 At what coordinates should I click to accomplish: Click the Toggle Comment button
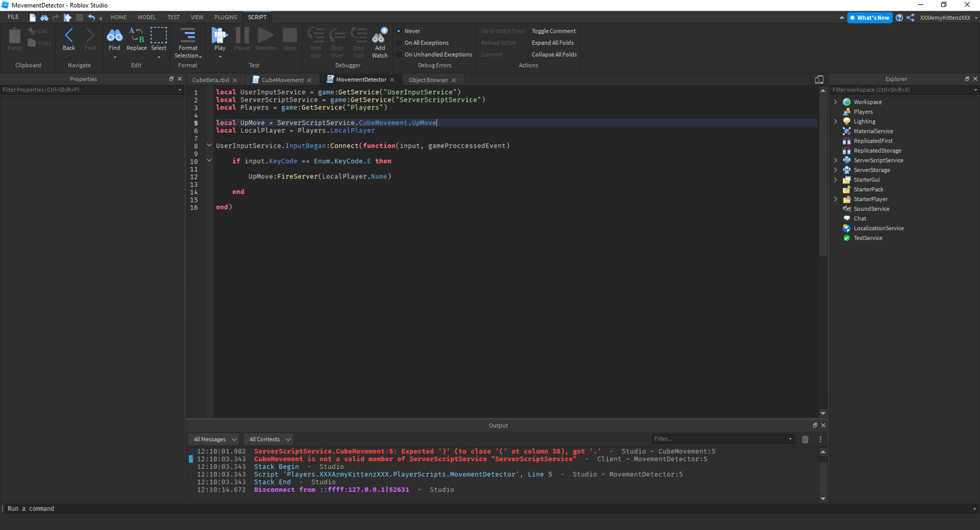point(553,31)
